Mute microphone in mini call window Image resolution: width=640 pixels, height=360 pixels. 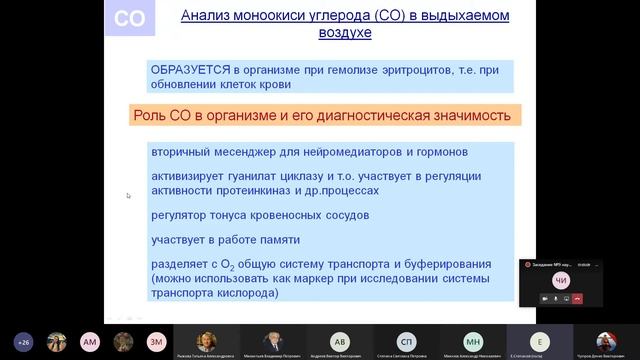pos(556,299)
